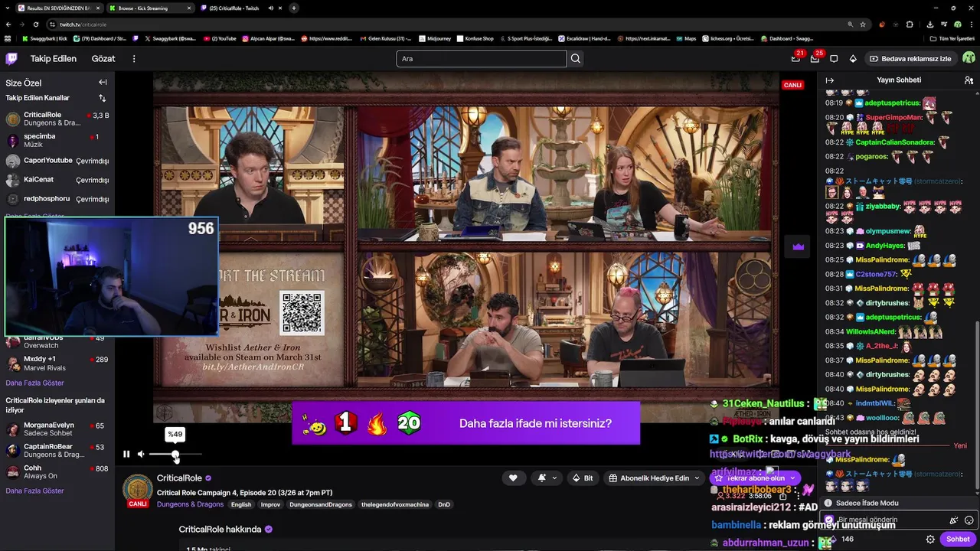The image size is (980, 551).
Task: Open Takip Edilen page
Action: coord(54,58)
